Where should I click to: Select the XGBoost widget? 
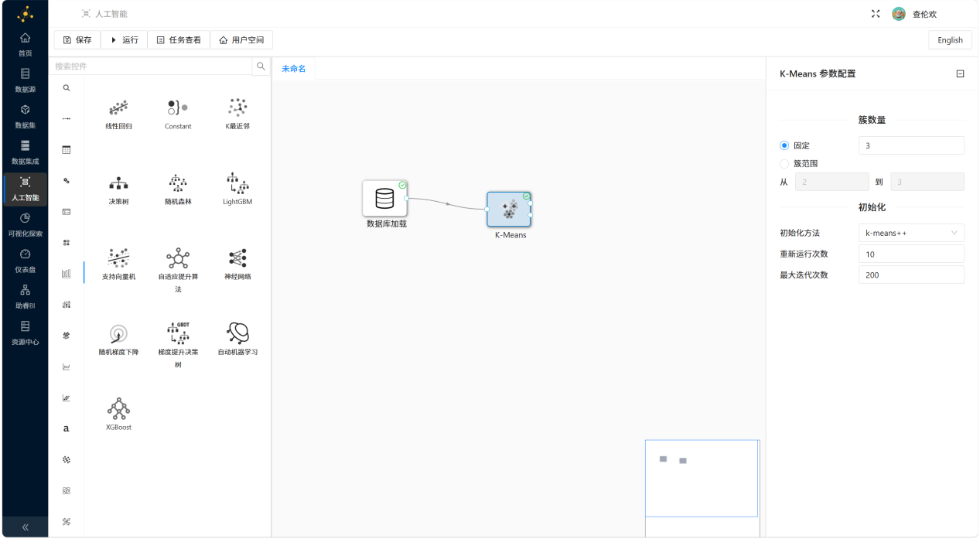tap(118, 415)
